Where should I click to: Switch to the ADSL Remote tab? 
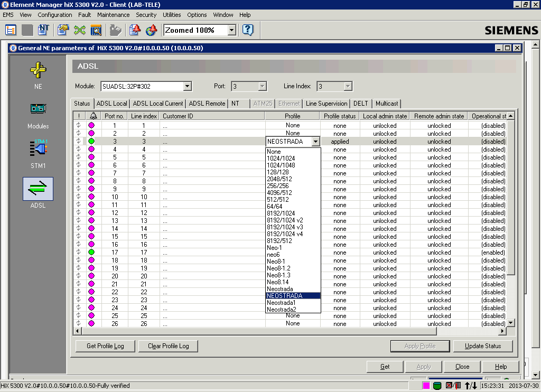(x=207, y=104)
